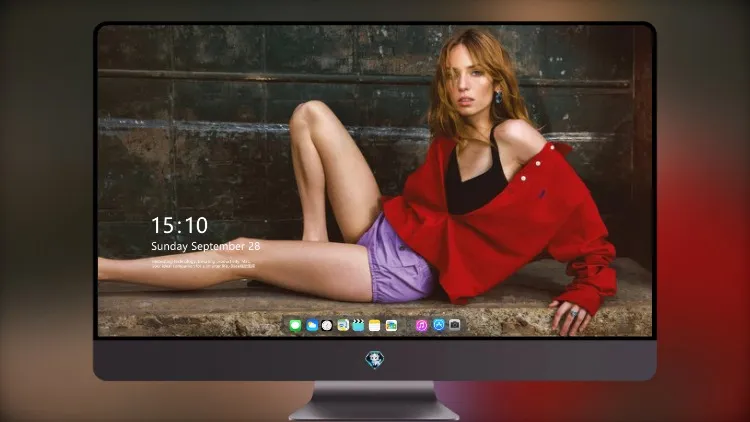Screen dimensions: 750x422
Task: Click the 15:10 clock widget
Action: 179,225
